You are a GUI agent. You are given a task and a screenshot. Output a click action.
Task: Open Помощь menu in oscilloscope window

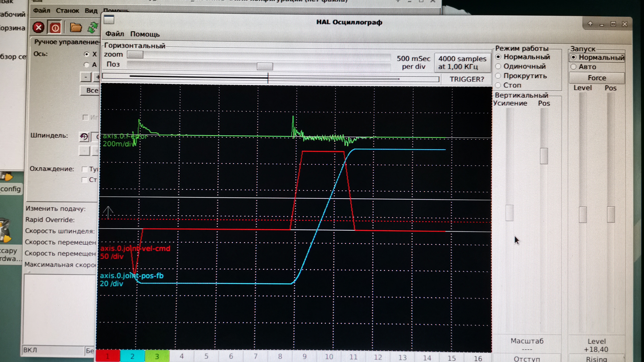pos(145,34)
